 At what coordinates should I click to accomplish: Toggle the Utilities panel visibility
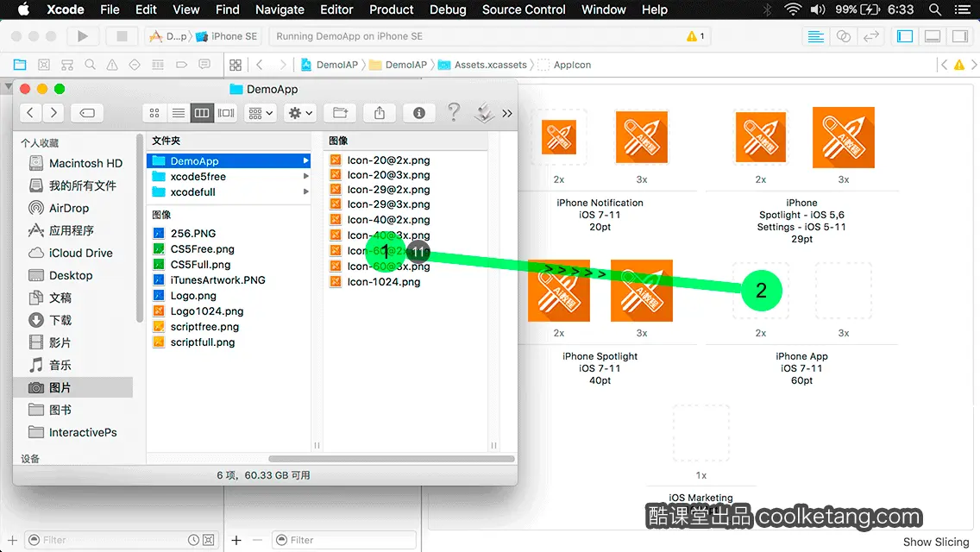[x=960, y=36]
